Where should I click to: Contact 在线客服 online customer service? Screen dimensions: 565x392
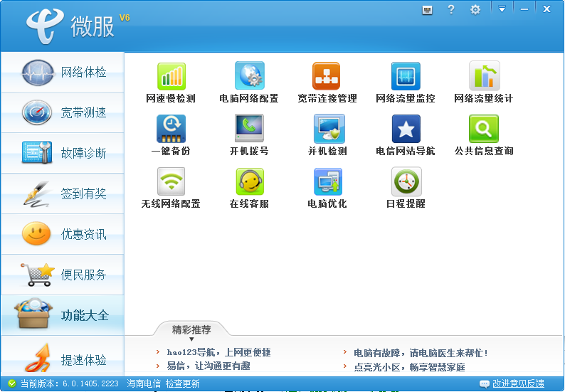click(x=249, y=188)
